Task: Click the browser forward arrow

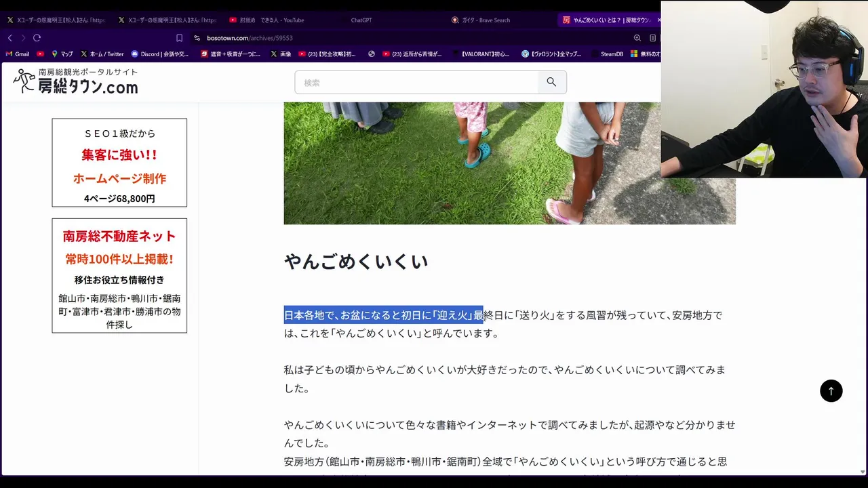Action: click(x=23, y=38)
